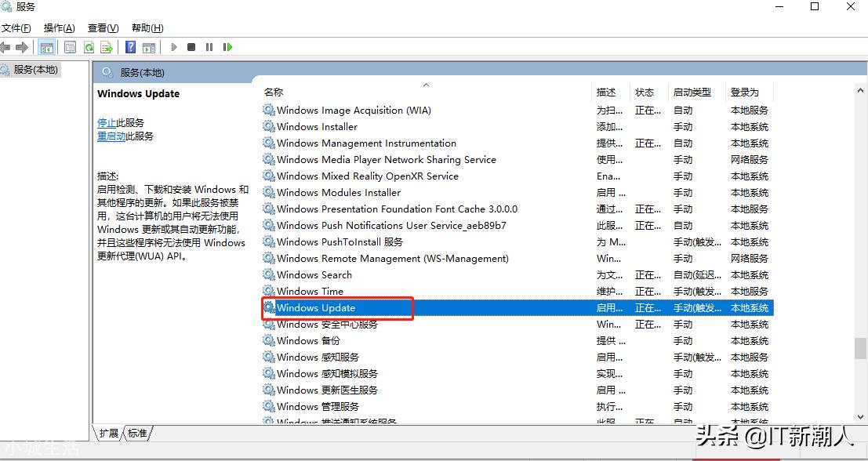The width and height of the screenshot is (868, 461).
Task: Click gear icon of Windows Presentation Foundation Font Cache
Action: (269, 209)
